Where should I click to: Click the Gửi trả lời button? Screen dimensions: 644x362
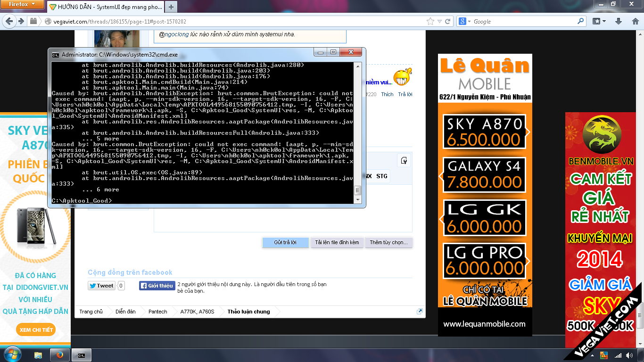pos(285,242)
